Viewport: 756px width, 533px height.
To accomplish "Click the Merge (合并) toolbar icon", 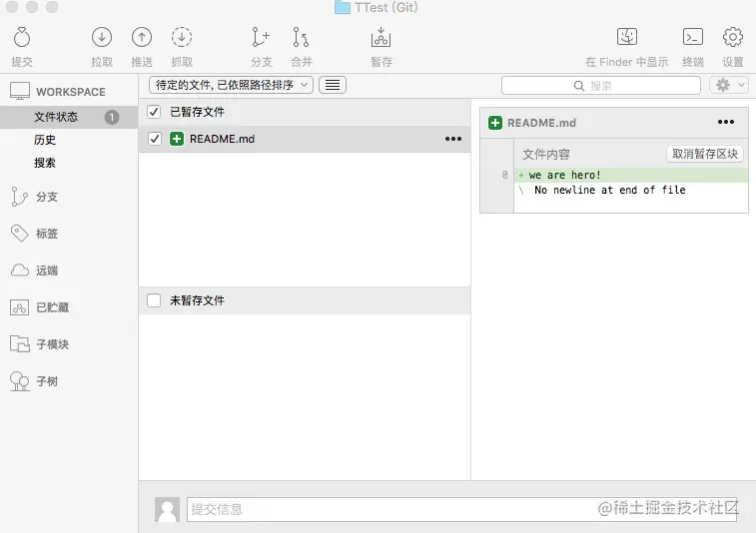I will click(301, 37).
